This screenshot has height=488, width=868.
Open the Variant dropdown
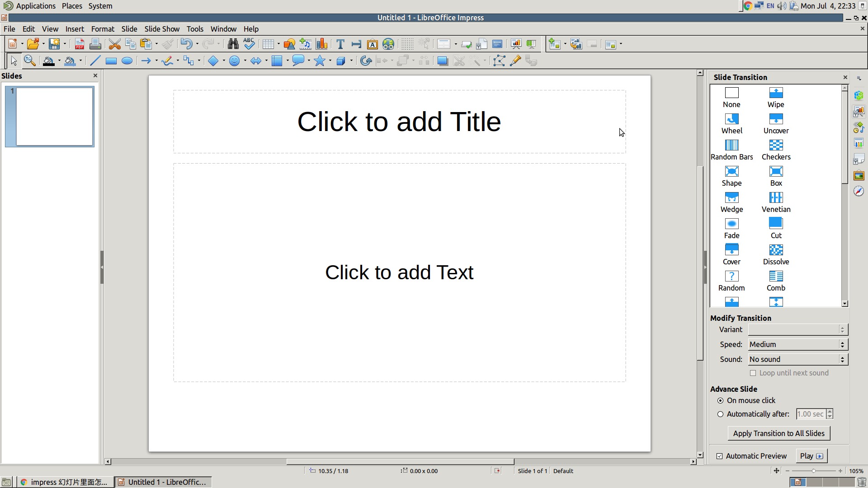tap(798, 330)
